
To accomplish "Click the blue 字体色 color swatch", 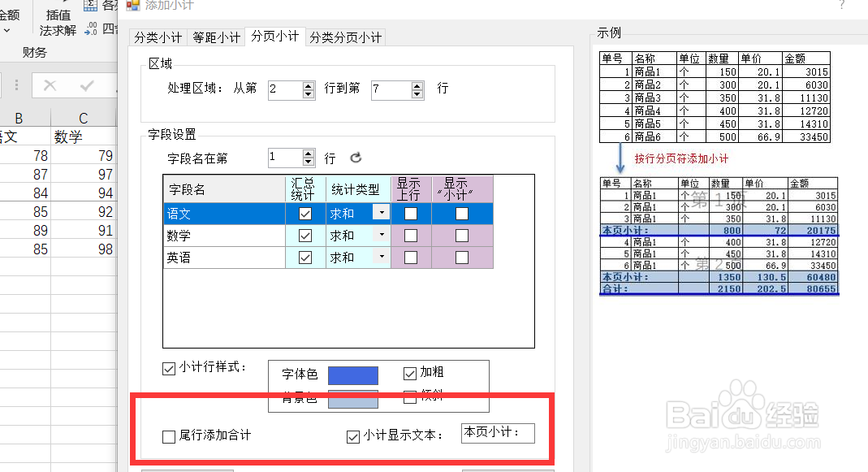I will (x=353, y=375).
